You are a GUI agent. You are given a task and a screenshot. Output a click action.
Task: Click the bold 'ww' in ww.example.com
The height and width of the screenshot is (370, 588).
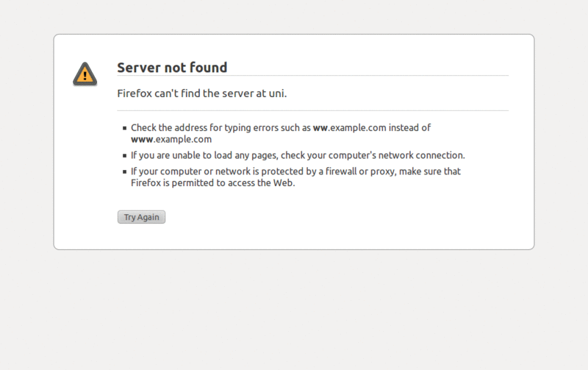point(320,128)
